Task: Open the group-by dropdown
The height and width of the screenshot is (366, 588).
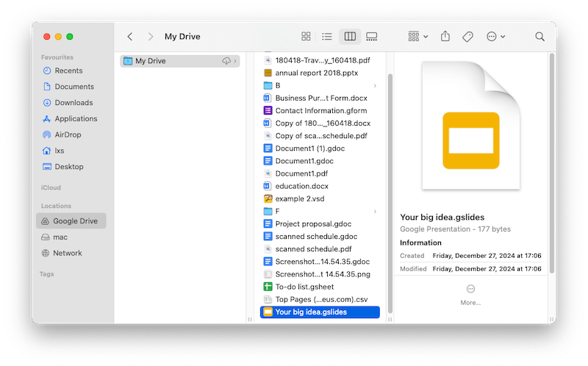Action: 417,36
